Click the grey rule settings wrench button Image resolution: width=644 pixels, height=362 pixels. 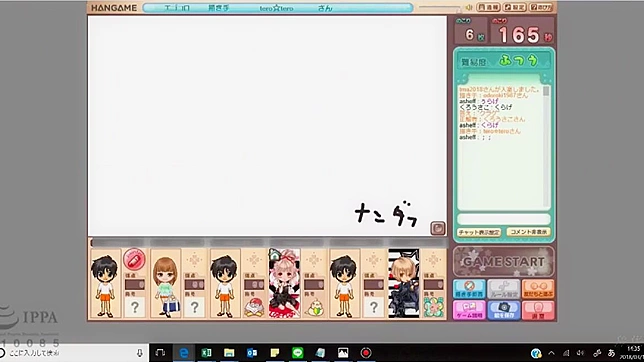pyautogui.click(x=504, y=289)
